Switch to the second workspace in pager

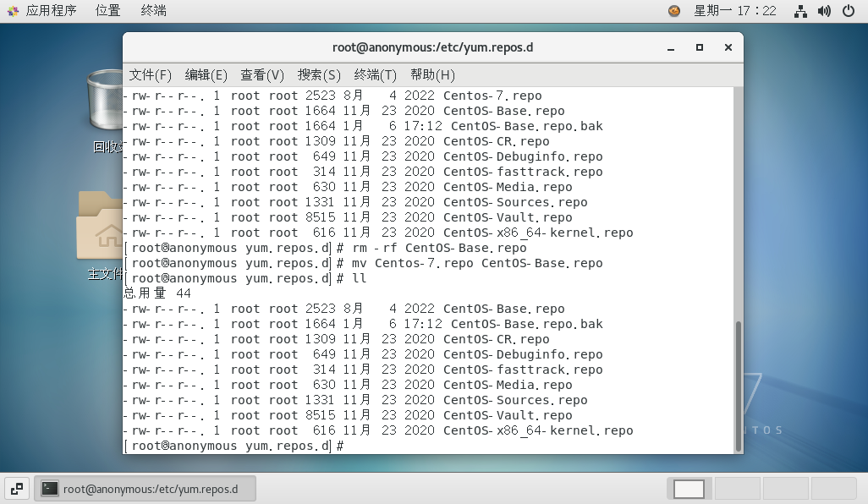tap(738, 489)
